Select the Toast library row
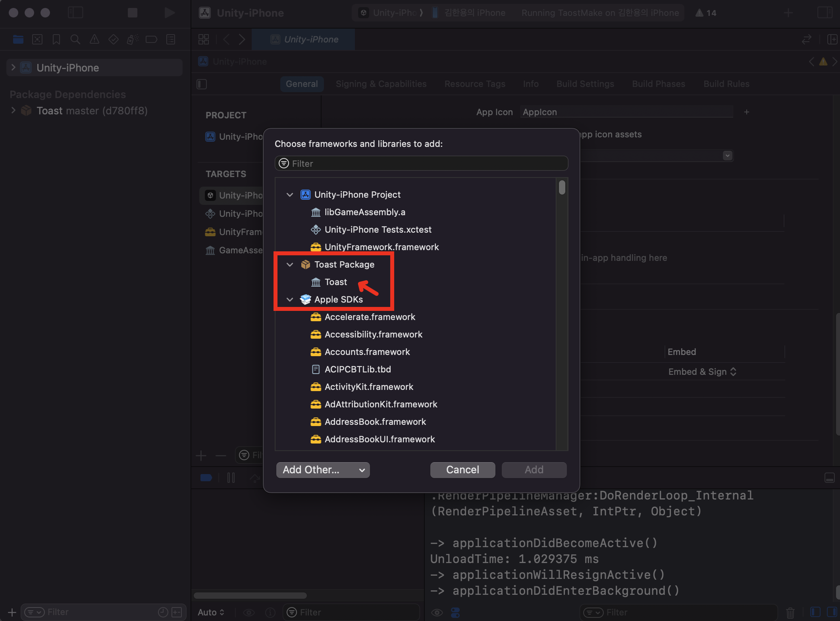The image size is (840, 621). pyautogui.click(x=415, y=282)
